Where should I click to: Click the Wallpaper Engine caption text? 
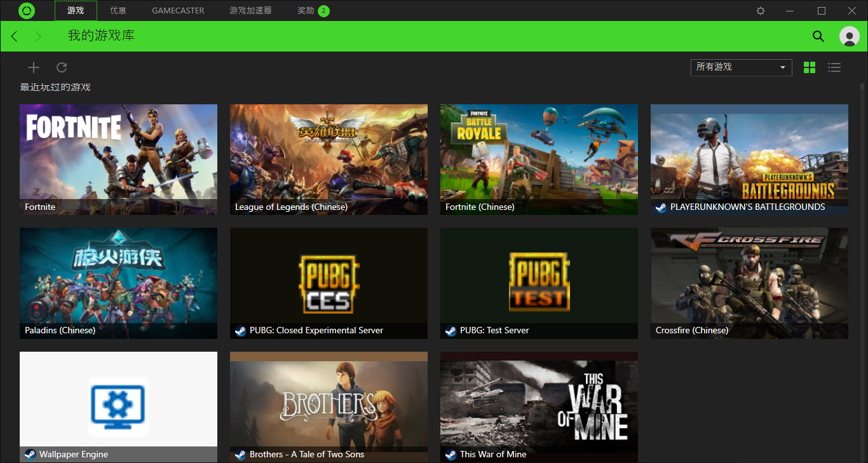click(74, 455)
